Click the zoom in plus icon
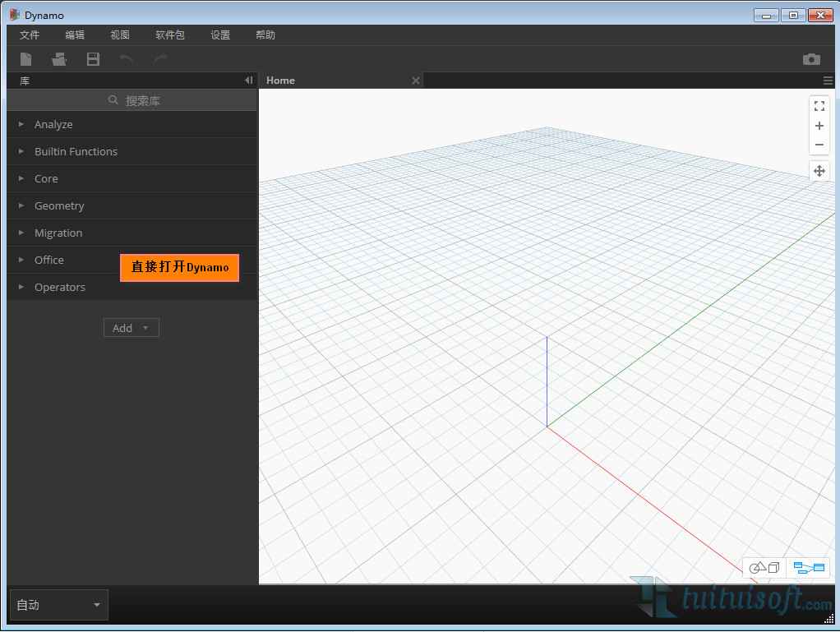 pyautogui.click(x=819, y=126)
